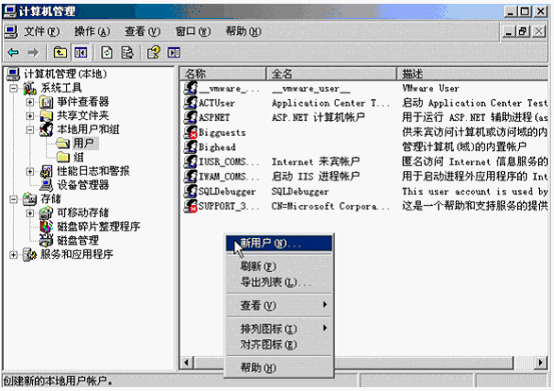Choose Align Icons (对齐图标) in context menu
The image size is (554, 391).
click(x=279, y=344)
